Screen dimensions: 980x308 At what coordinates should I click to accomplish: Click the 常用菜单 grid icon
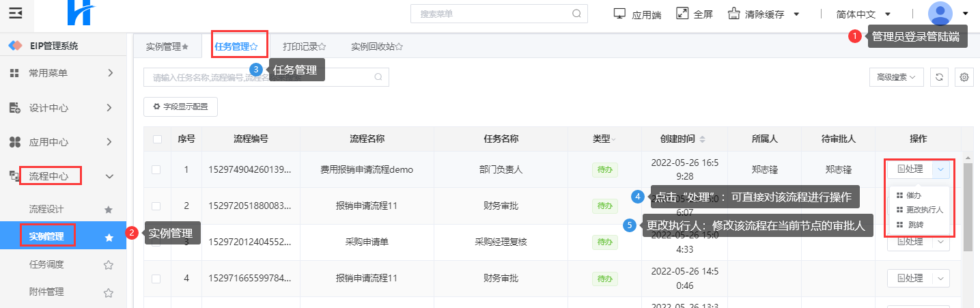[x=14, y=72]
